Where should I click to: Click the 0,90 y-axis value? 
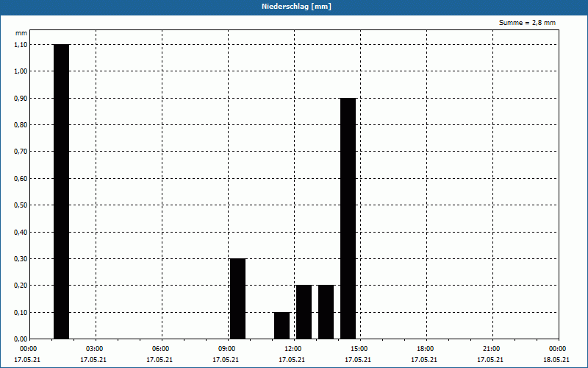21,98
